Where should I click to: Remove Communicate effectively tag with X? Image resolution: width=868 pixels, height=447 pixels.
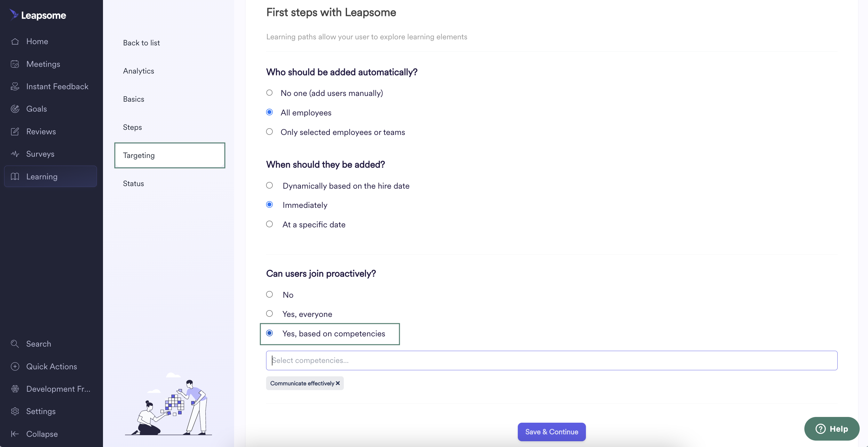pyautogui.click(x=338, y=383)
